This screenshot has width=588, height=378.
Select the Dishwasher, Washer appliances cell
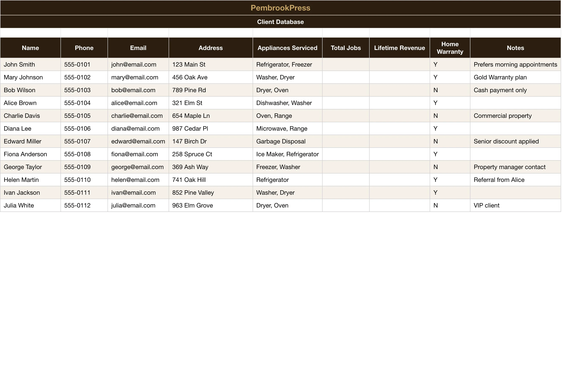click(x=287, y=103)
